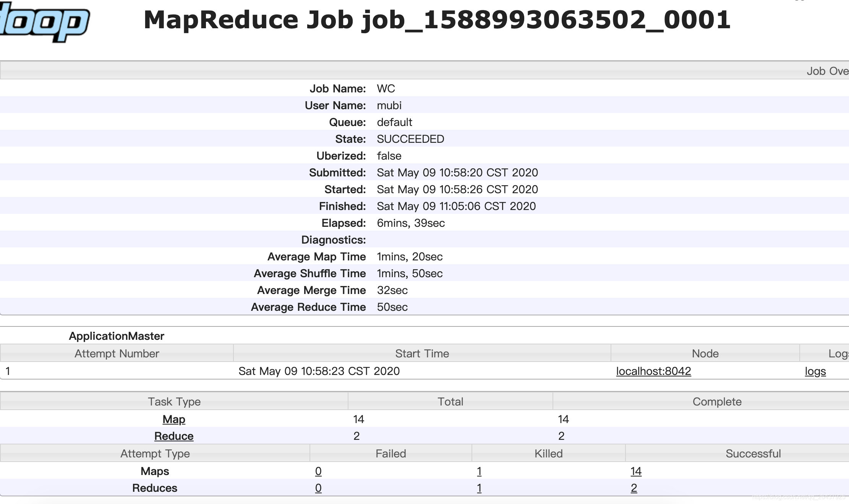Click killed Reduces attempts count
This screenshot has width=849, height=504.
click(479, 488)
